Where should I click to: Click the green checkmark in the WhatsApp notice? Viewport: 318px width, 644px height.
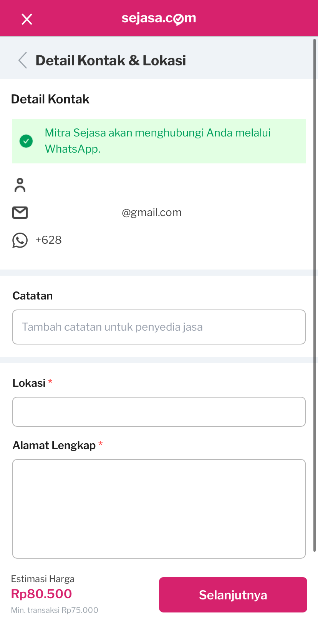coord(26,141)
